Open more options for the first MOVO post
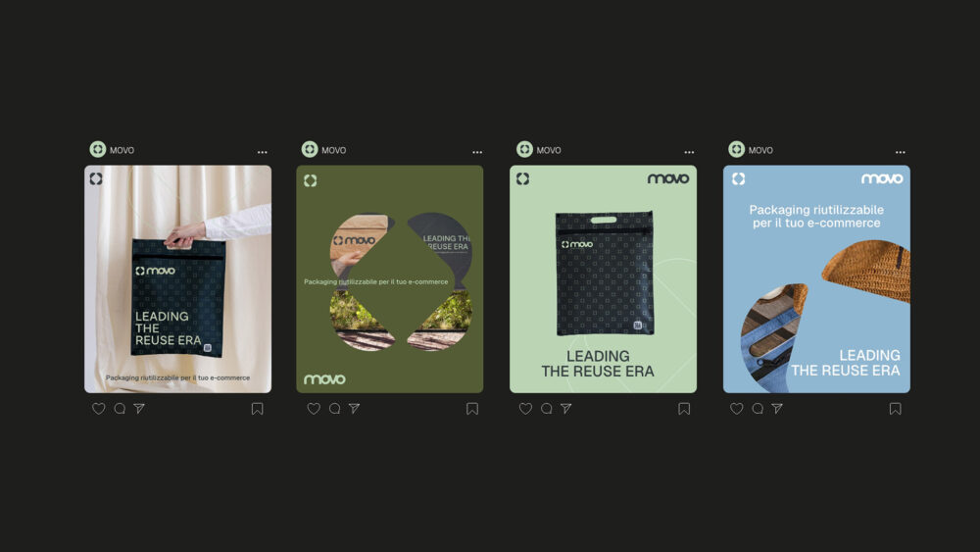 [x=263, y=152]
